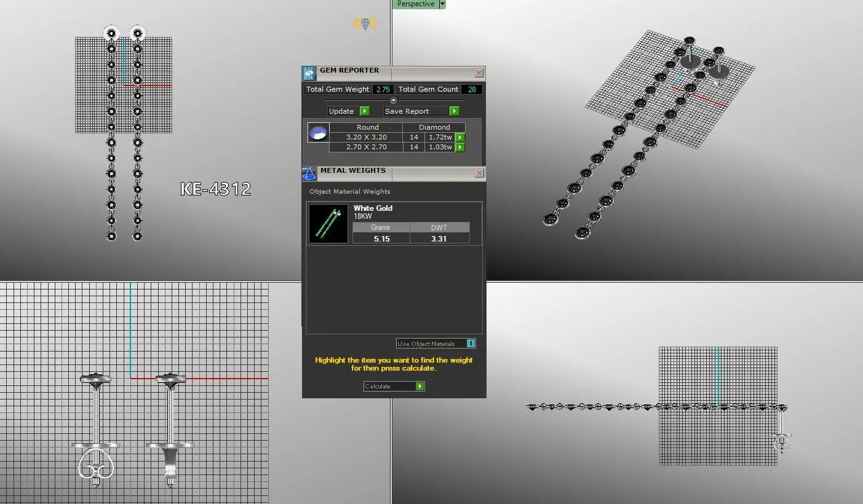The width and height of the screenshot is (863, 504).
Task: Click the round gem shape icon
Action: click(318, 133)
